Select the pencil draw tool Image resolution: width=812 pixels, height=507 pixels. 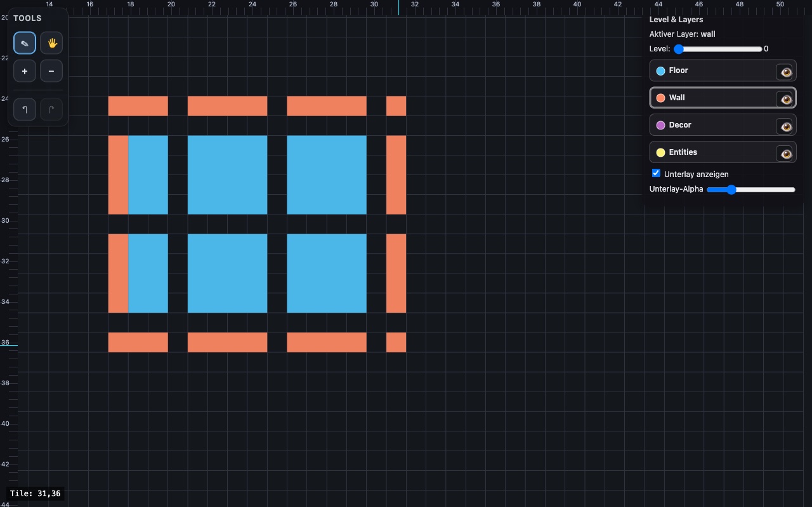[25, 43]
